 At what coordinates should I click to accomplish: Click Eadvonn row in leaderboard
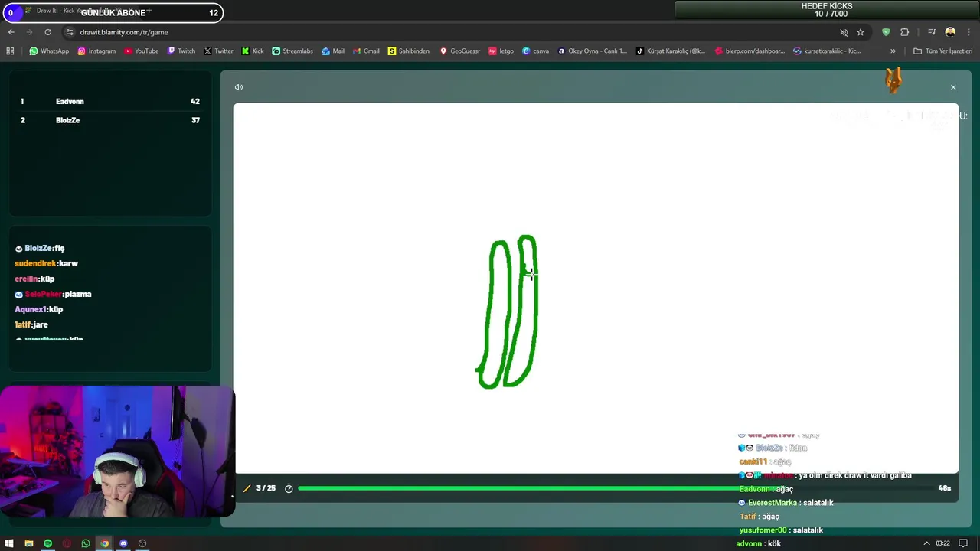pos(110,101)
